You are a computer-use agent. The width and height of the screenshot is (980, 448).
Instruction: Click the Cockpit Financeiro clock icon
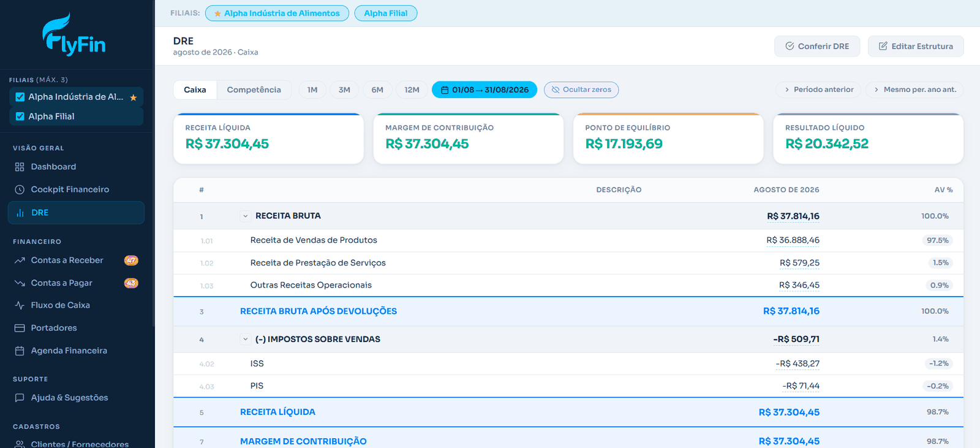20,189
